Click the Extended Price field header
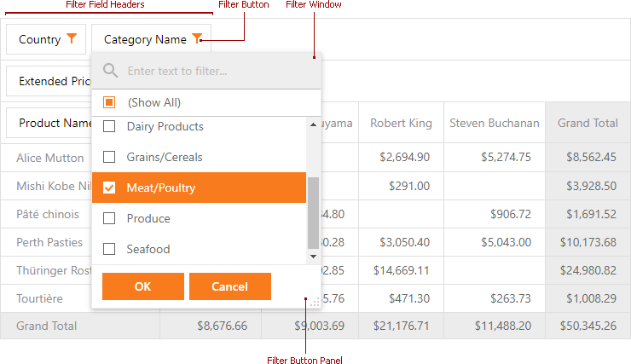Viewport: 631px width, 364px height. (x=51, y=81)
